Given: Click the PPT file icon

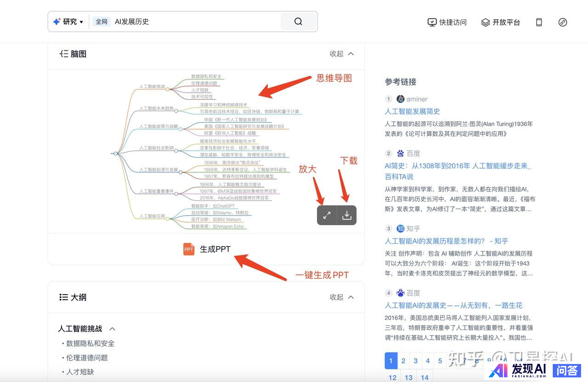Looking at the screenshot, I should click(x=189, y=249).
